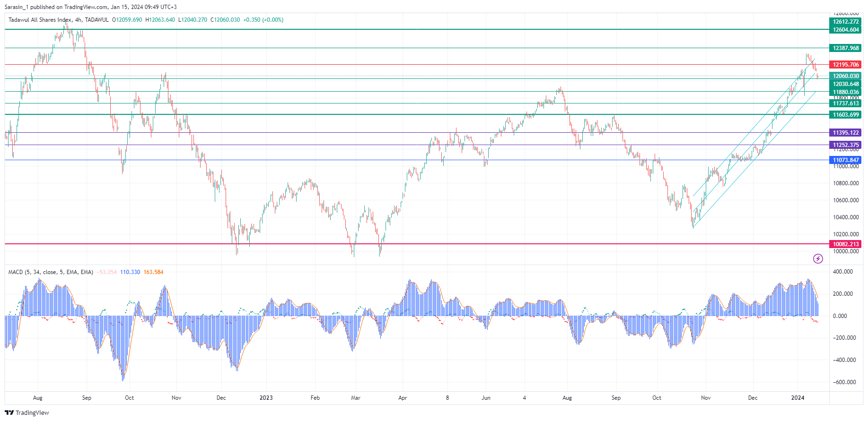Click the 10200.000 price axis value

846,234
